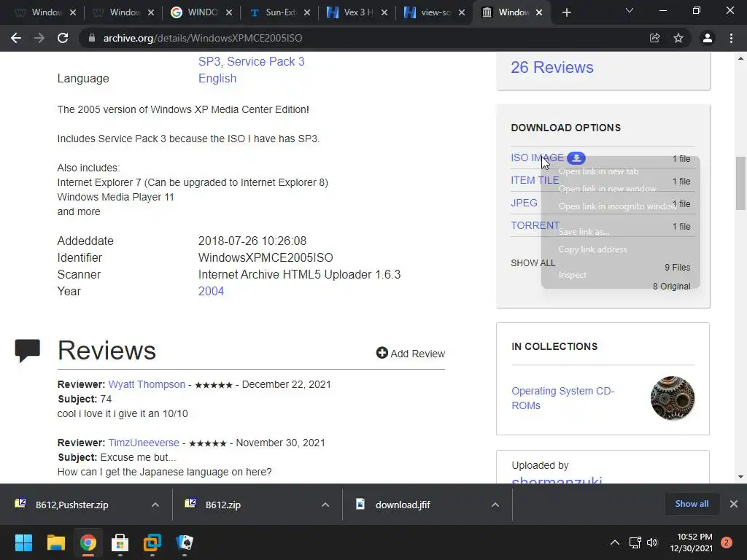The height and width of the screenshot is (560, 747).
Task: Close the Sun-Ext tab
Action: pos(307,12)
